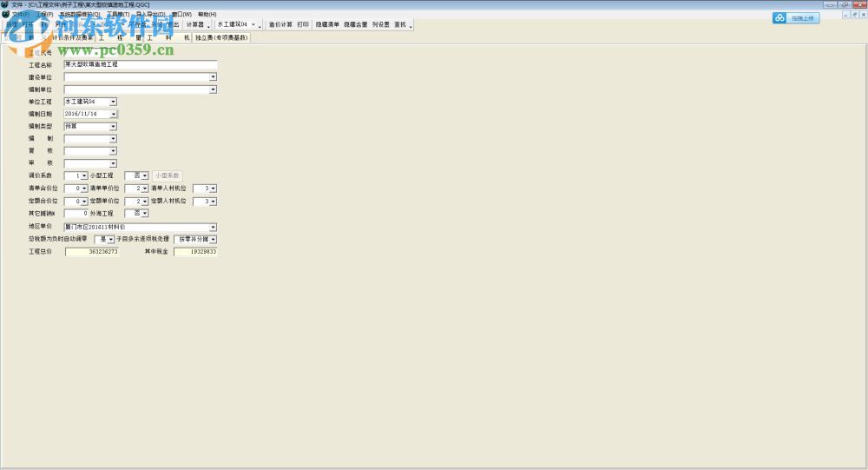Expand the 编制单位 dropdown
The image size is (868, 470).
[x=214, y=89]
